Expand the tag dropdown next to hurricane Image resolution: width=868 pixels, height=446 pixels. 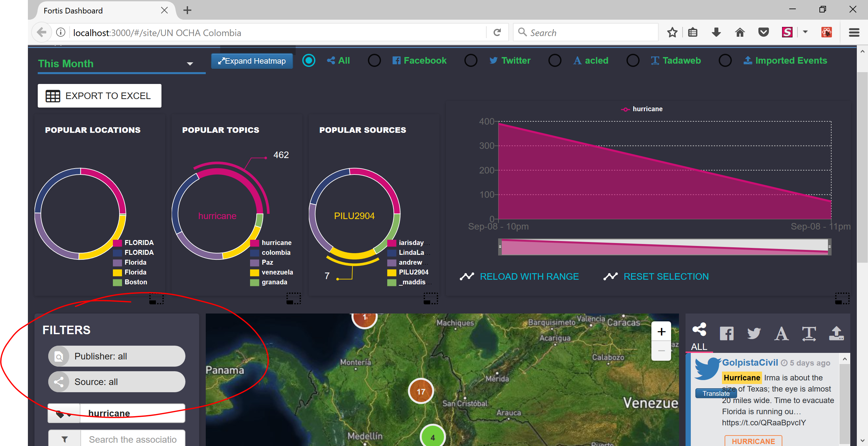pyautogui.click(x=63, y=414)
